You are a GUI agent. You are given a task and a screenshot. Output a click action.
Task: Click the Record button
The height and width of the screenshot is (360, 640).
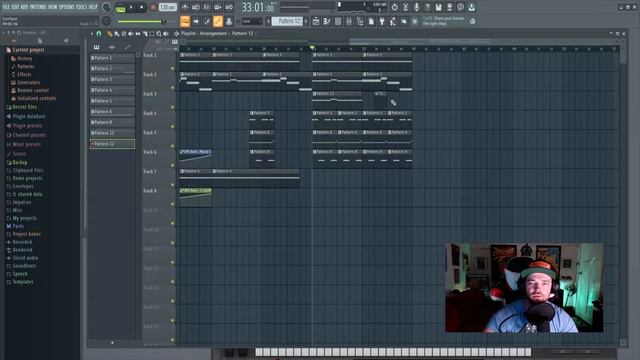pos(153,7)
